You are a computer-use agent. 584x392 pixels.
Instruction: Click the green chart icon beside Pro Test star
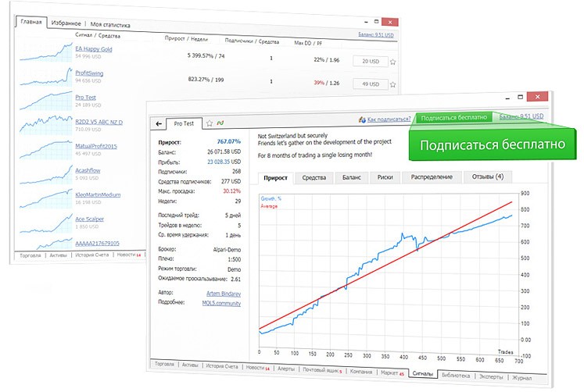220,123
